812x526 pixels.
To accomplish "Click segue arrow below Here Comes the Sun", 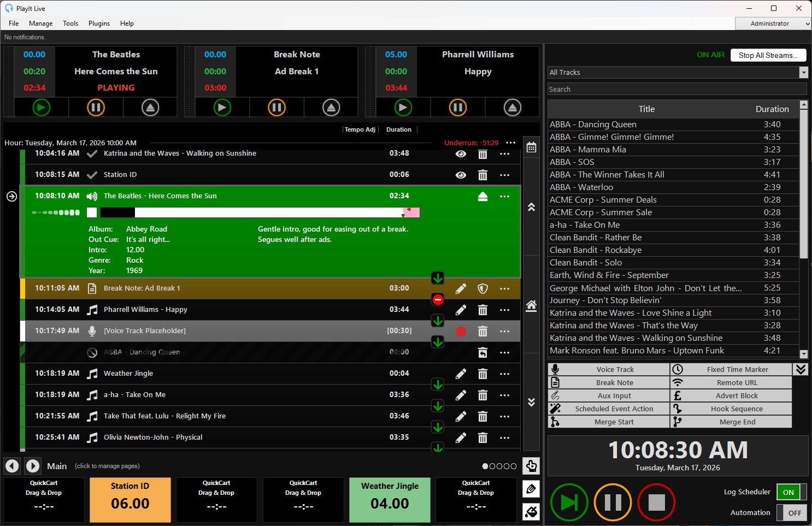I will (x=438, y=278).
